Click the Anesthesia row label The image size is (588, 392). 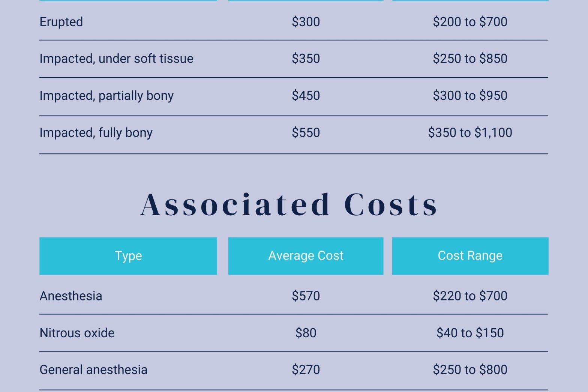(x=71, y=296)
